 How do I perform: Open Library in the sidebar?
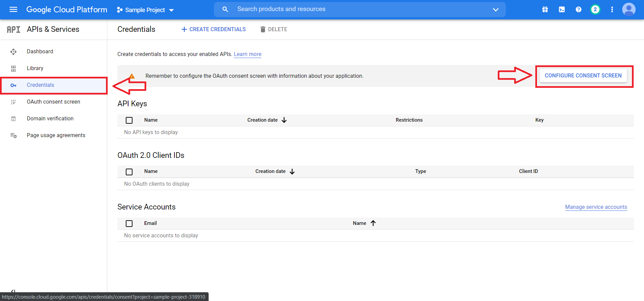click(x=35, y=68)
